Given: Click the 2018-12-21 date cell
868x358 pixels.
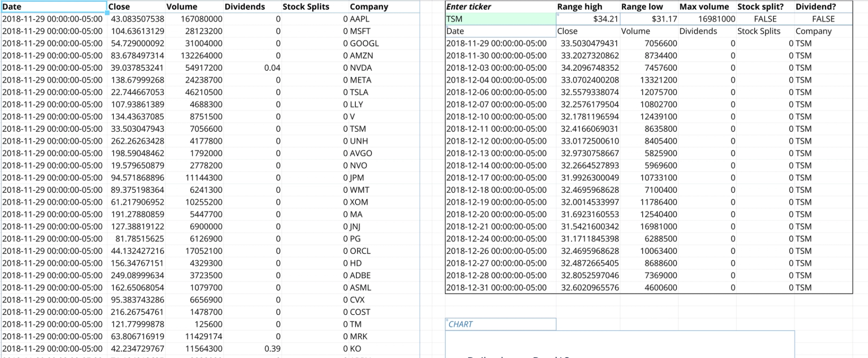Looking at the screenshot, I should pos(501,226).
